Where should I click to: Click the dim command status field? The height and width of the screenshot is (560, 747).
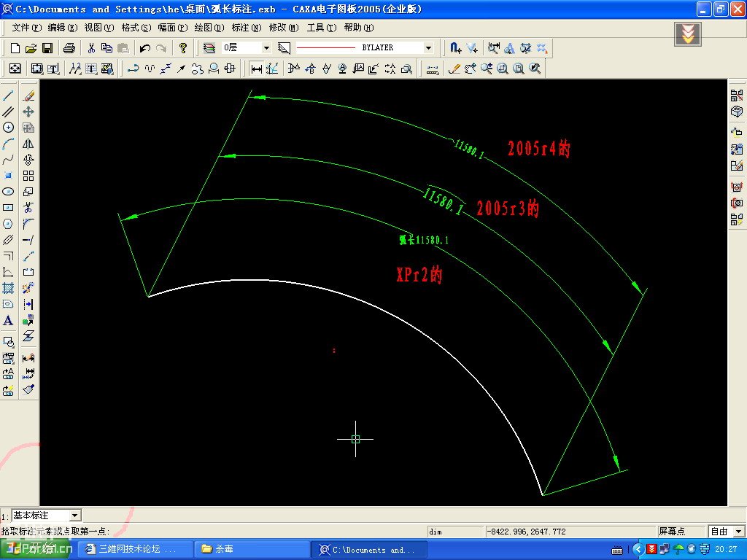[455, 532]
